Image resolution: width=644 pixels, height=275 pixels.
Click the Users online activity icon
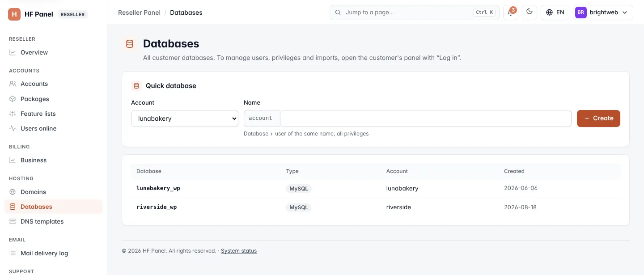coord(13,128)
